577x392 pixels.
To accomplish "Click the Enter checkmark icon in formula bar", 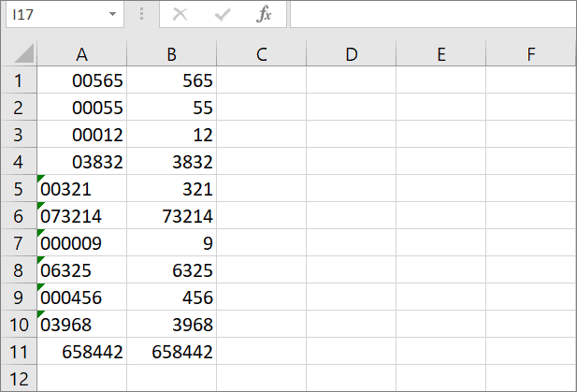I will tap(223, 15).
